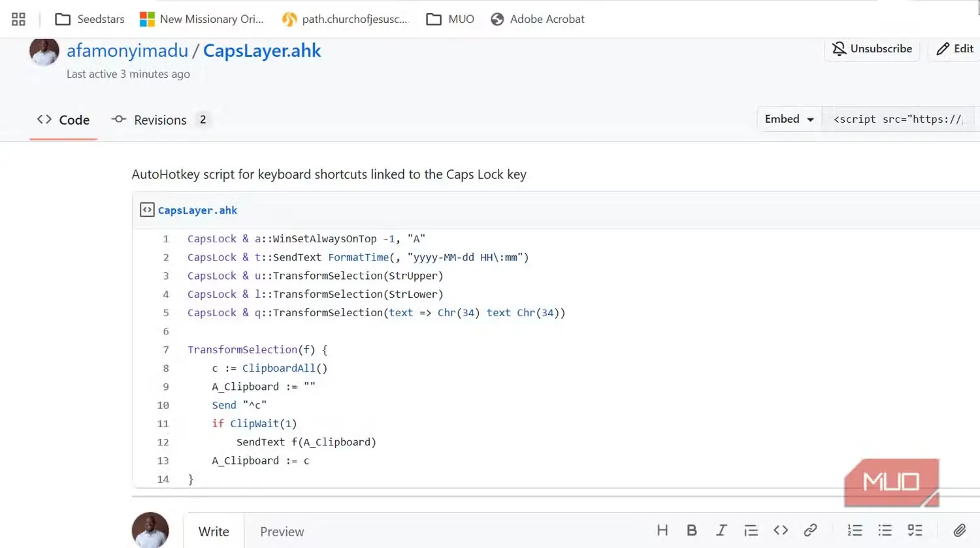Screen dimensions: 980x548
Task: Open New Missionary Orientation bookmark
Action: (x=202, y=19)
